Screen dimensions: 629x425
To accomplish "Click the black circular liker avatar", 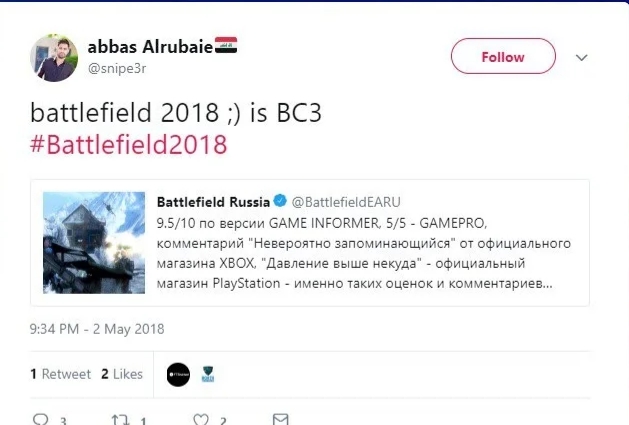I will [178, 374].
